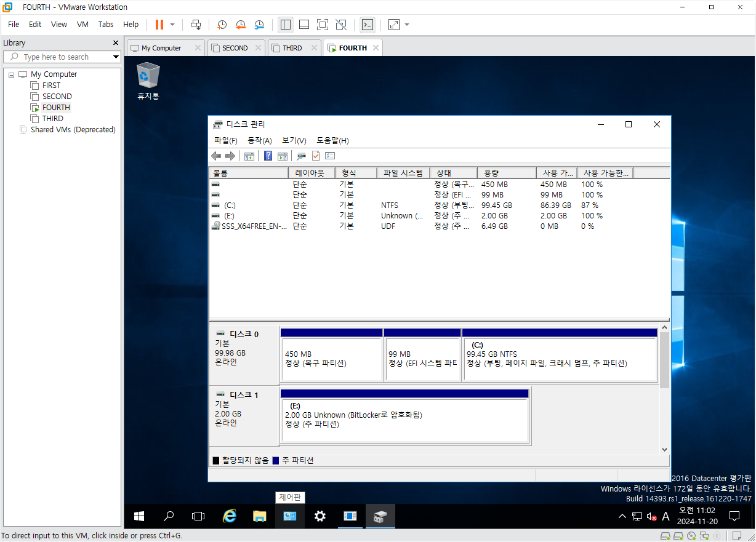Select Shared VMs (Deprecated) in library
The image size is (756, 542).
pos(73,130)
